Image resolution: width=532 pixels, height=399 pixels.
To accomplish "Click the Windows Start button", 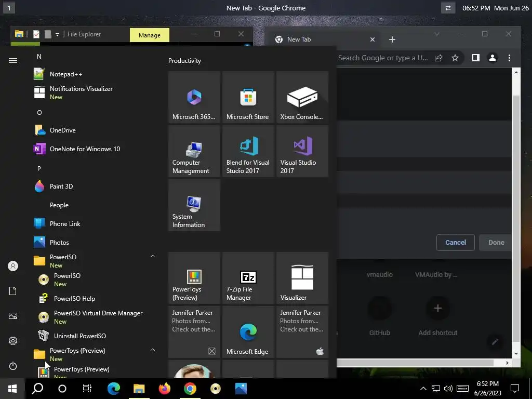I will coord(12,389).
